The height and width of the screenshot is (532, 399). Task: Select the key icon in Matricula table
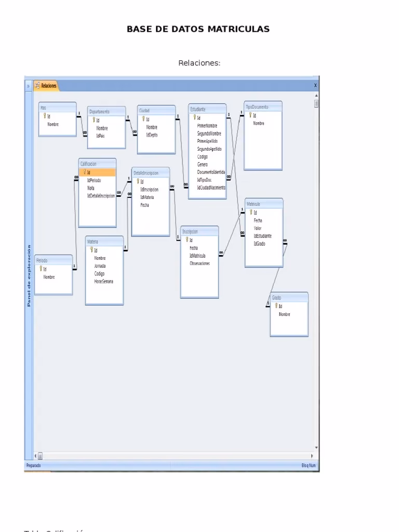[x=251, y=212]
